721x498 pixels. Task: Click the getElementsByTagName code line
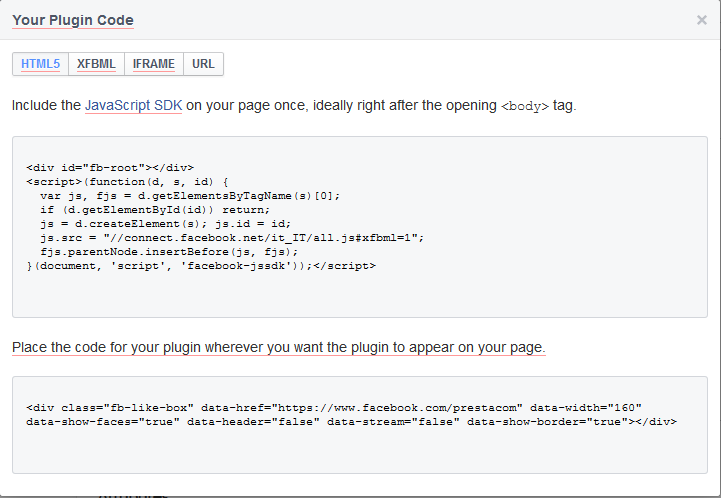190,196
